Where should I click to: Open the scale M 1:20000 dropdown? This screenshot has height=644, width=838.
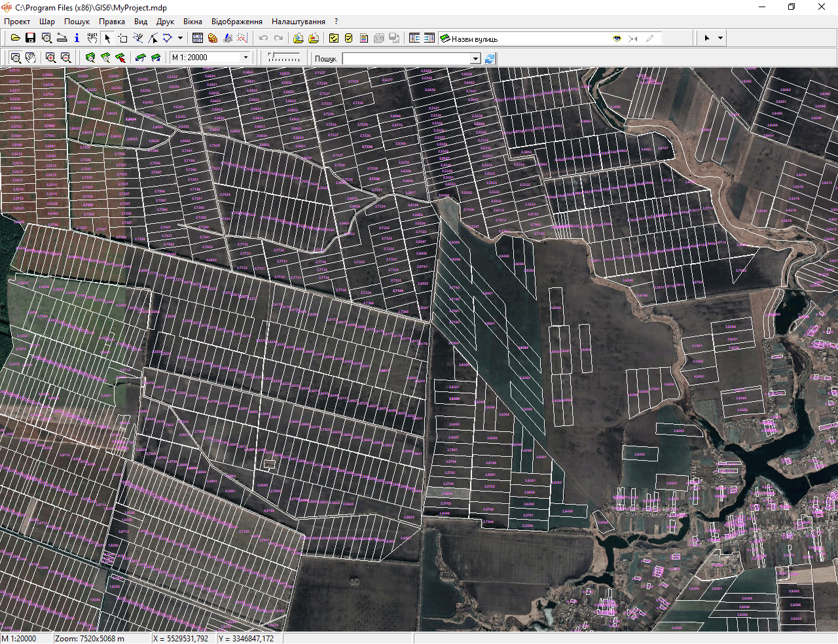246,58
